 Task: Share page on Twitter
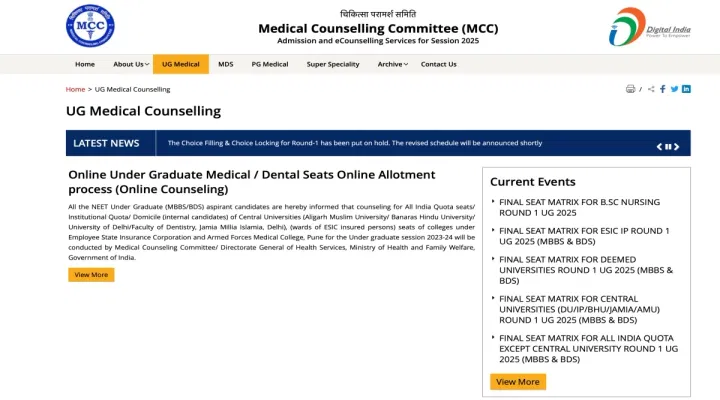click(674, 89)
